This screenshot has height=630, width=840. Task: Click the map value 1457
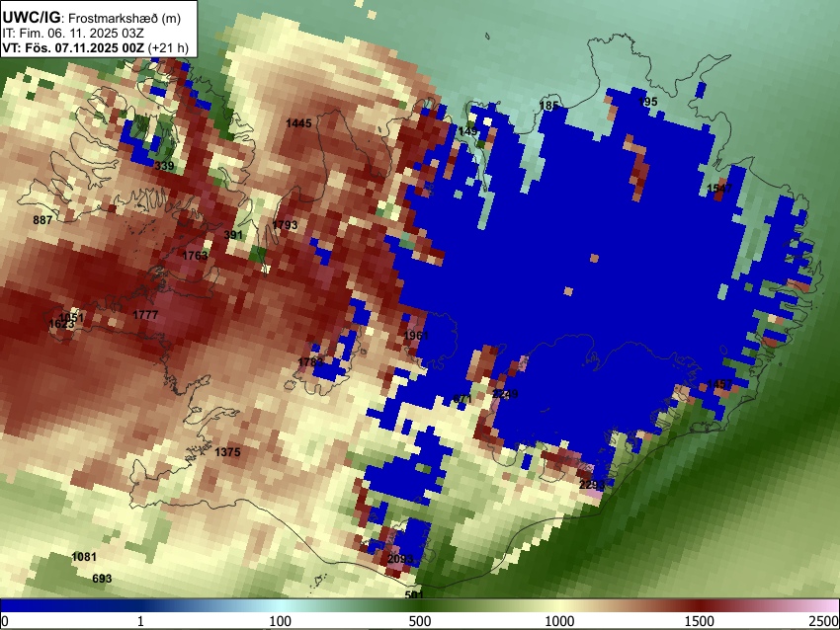(719, 384)
